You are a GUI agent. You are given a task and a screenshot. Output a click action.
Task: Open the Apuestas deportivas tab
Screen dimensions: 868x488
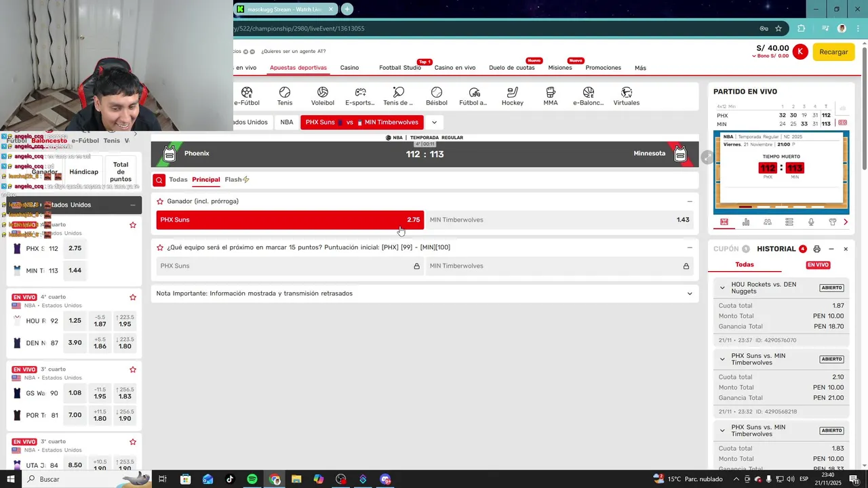[x=298, y=68]
